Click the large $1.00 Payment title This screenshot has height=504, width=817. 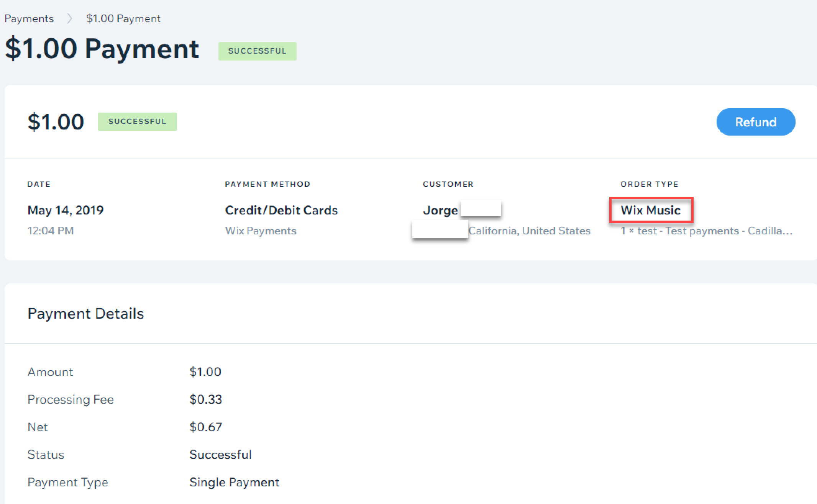[102, 49]
